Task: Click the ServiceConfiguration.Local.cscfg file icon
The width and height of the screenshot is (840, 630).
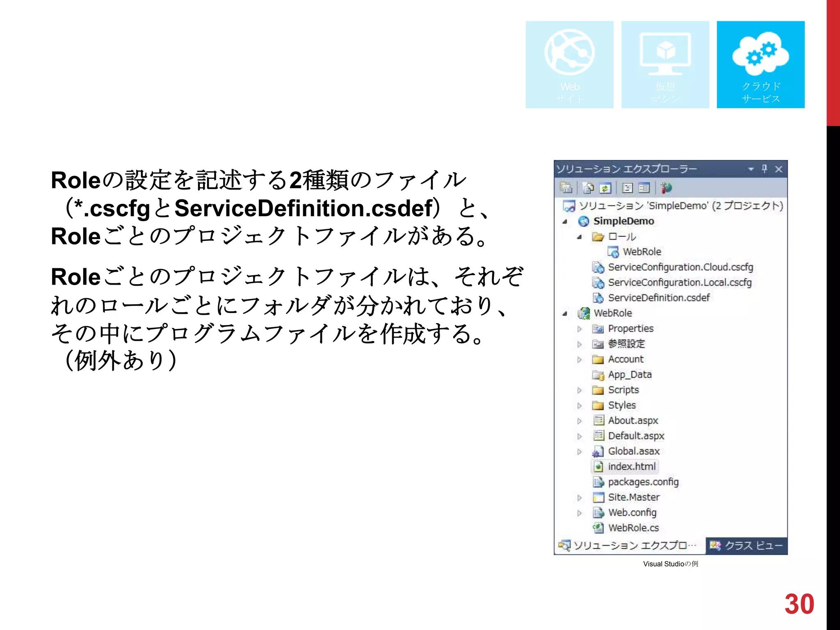Action: pyautogui.click(x=598, y=283)
